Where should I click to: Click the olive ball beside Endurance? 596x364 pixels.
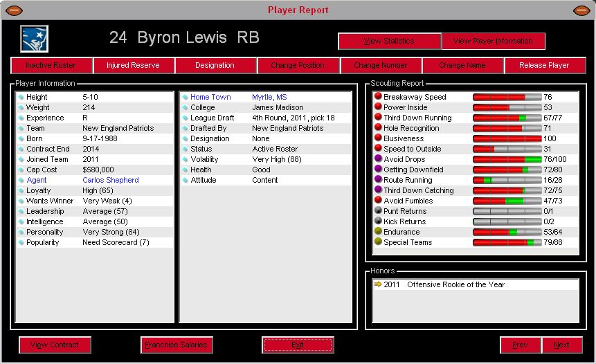pyautogui.click(x=378, y=232)
